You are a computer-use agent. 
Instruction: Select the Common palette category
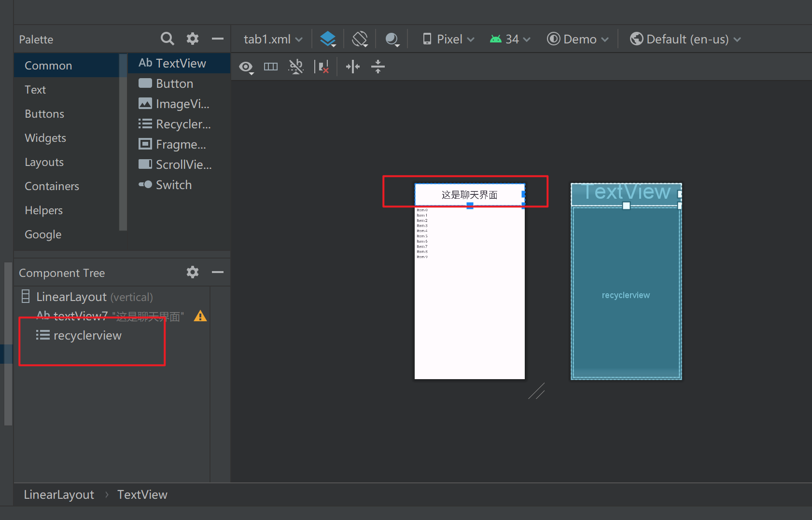(x=67, y=66)
